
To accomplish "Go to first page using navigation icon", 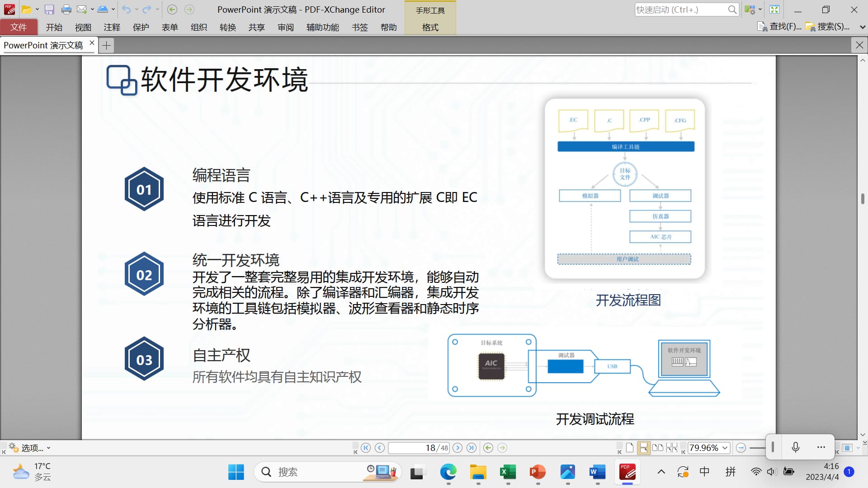I will 366,448.
